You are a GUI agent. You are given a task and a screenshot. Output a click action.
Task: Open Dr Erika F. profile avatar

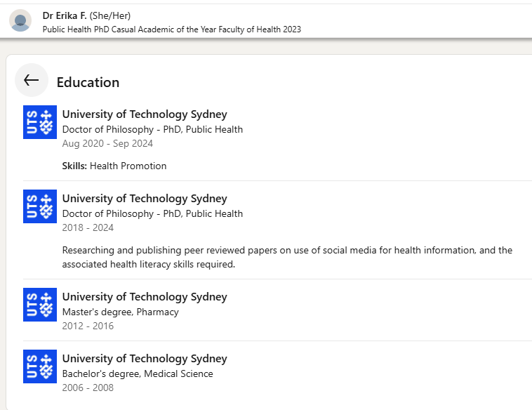tap(20, 20)
